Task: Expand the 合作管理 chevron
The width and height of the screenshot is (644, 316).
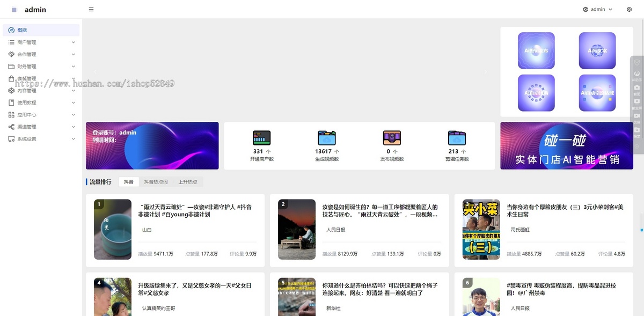Action: (74, 54)
